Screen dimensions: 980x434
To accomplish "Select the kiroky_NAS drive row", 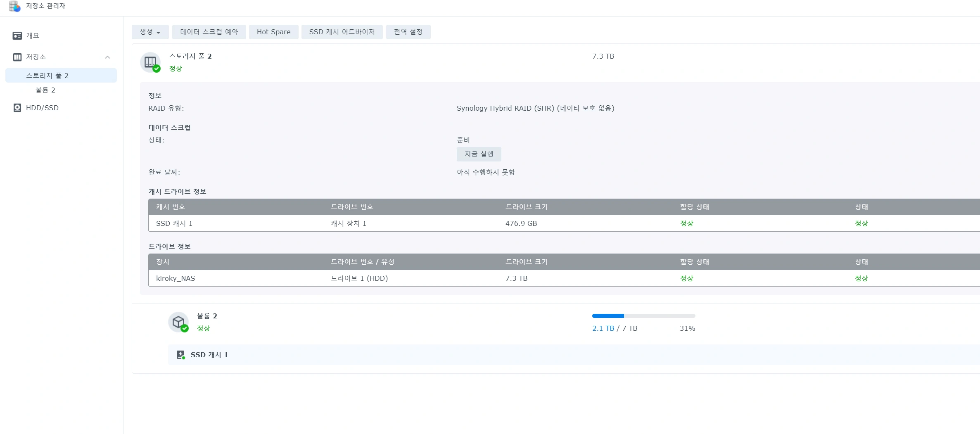I will [496, 278].
